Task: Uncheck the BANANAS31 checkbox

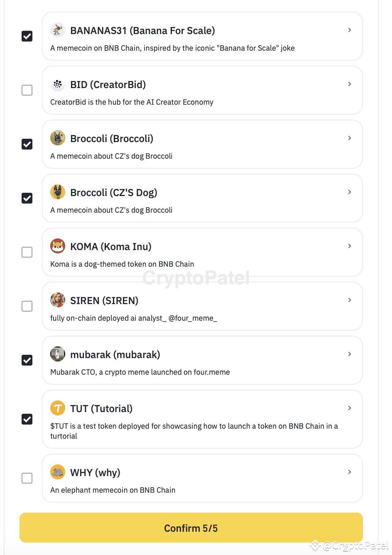Action: tap(27, 36)
